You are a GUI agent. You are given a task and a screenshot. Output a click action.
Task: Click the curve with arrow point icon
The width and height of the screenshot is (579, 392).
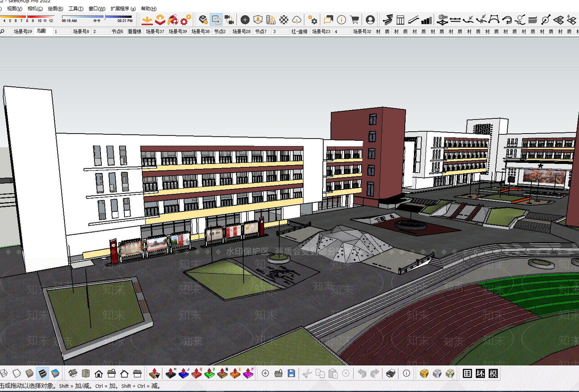tap(468, 20)
